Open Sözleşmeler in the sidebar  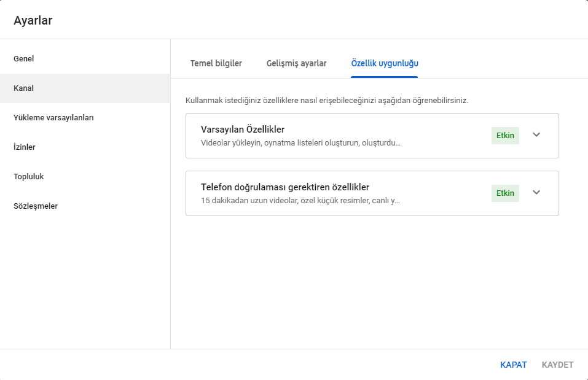click(36, 206)
